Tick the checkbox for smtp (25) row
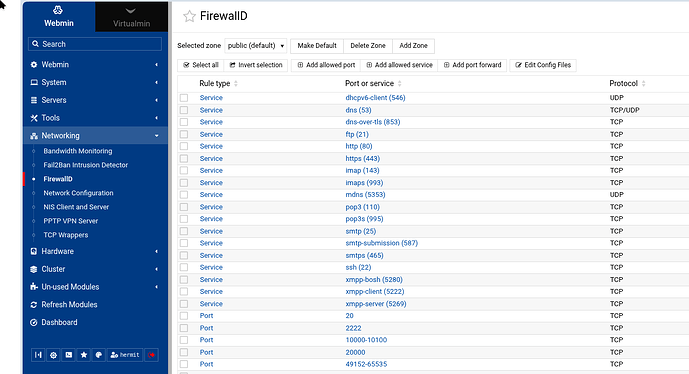The width and height of the screenshot is (689, 374). 184,231
